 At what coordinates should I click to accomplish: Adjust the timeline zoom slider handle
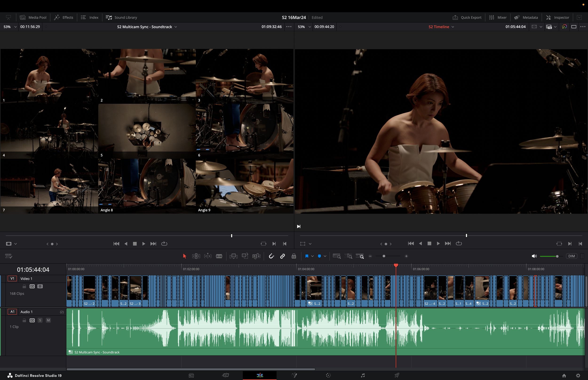click(384, 256)
